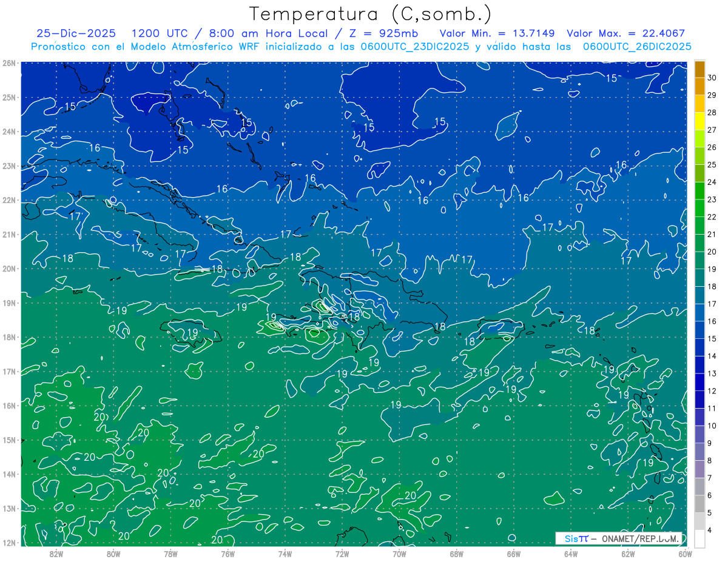Click latitude axis label '23N'
Viewport: 728px width, 562px height.
pos(8,166)
